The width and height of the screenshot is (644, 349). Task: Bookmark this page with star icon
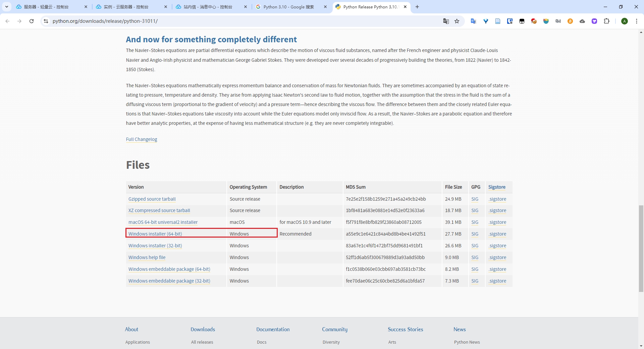point(457,21)
